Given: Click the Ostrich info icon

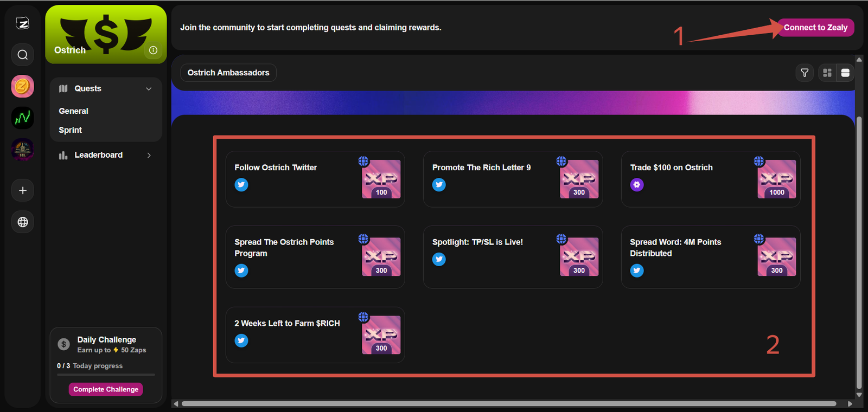Looking at the screenshot, I should [x=153, y=50].
